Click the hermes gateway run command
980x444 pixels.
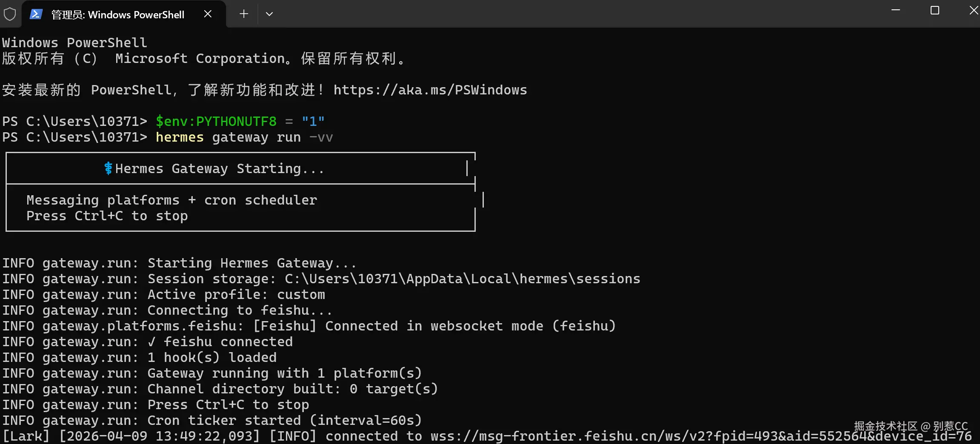244,137
